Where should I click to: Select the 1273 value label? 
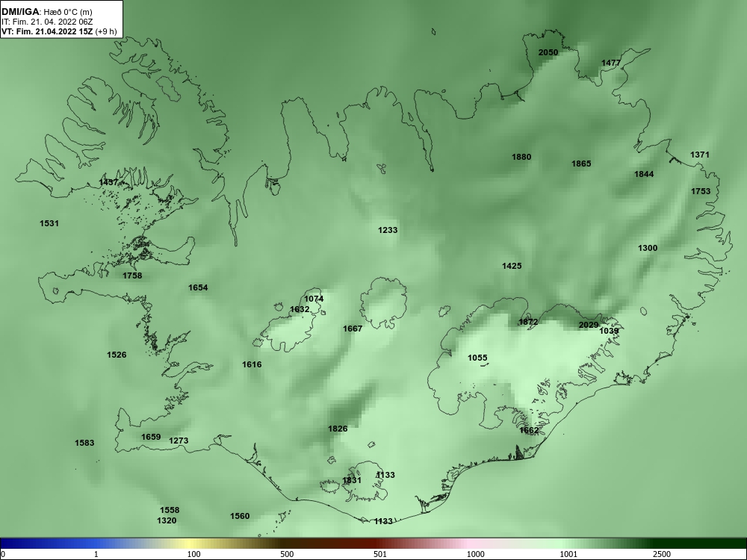pyautogui.click(x=179, y=441)
